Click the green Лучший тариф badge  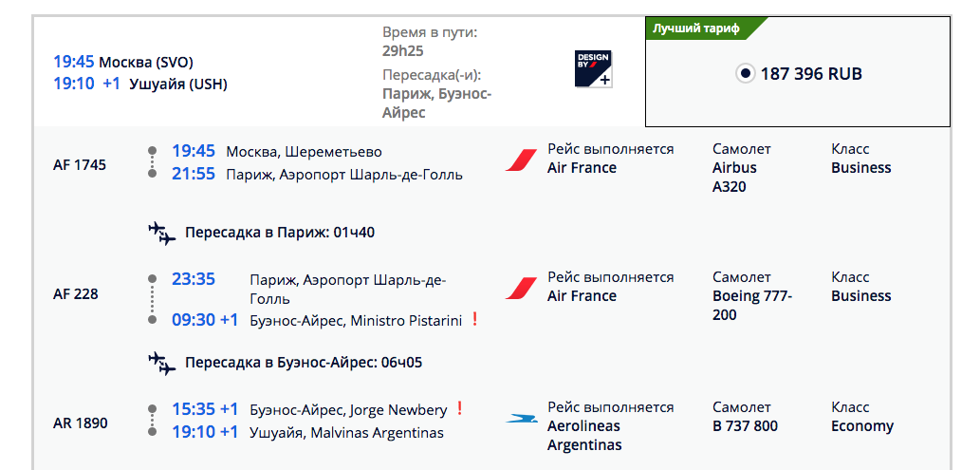coord(700,28)
